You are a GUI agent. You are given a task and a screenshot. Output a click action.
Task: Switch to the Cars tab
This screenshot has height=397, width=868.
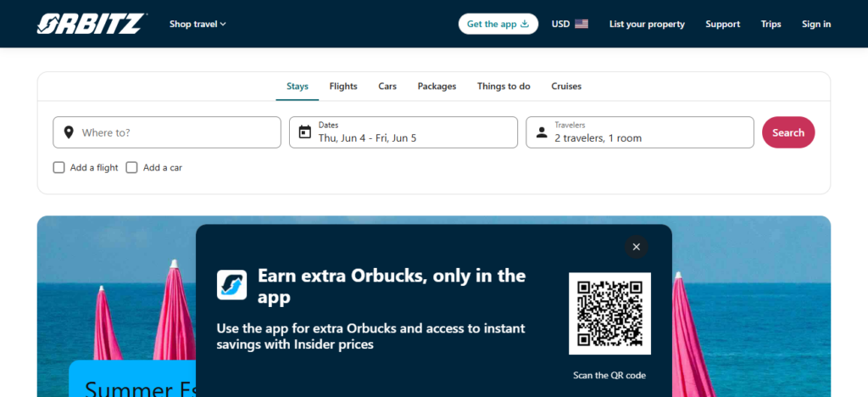(387, 87)
